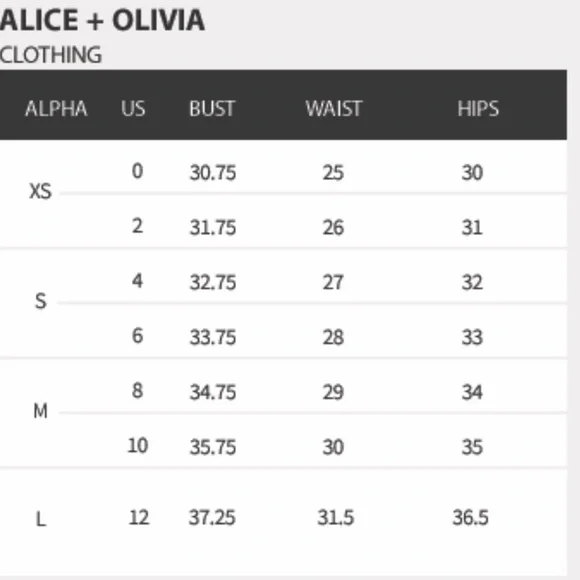
Task: Click US size 12 cell
Action: click(139, 517)
